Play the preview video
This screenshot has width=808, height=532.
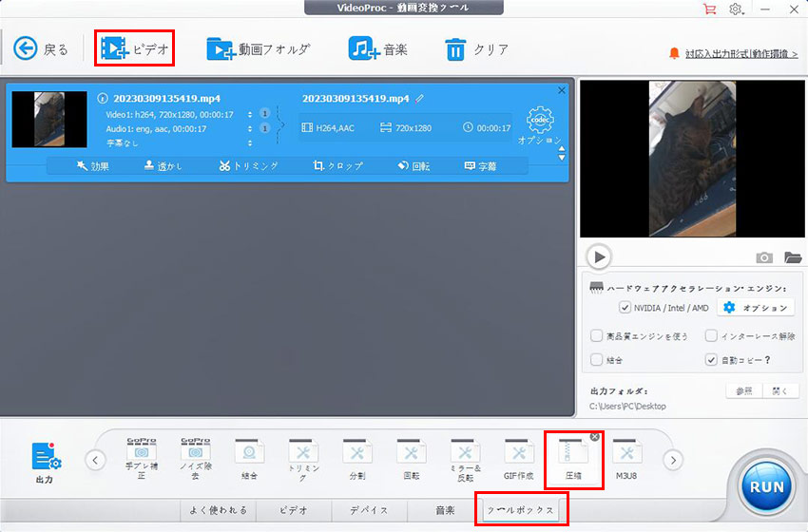pos(598,256)
